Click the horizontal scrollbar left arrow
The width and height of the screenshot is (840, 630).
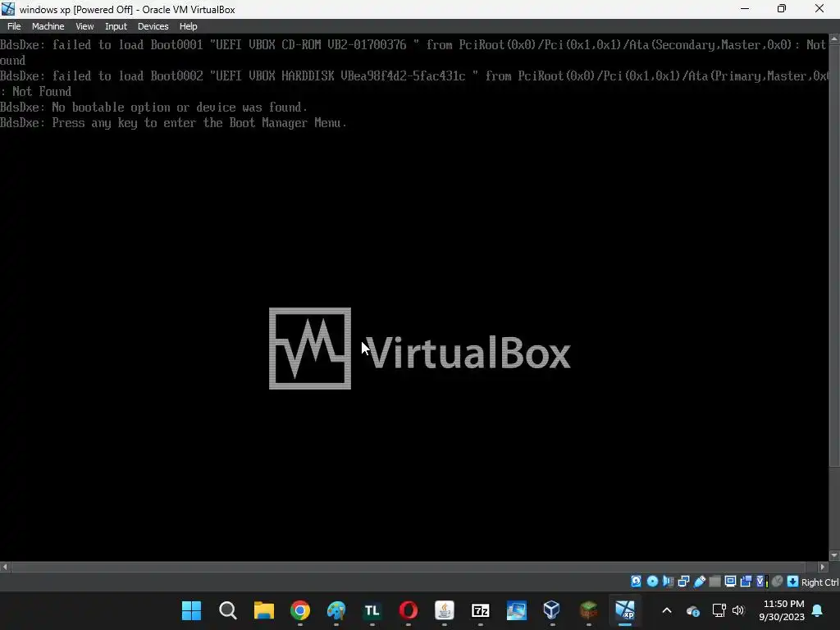pyautogui.click(x=5, y=567)
